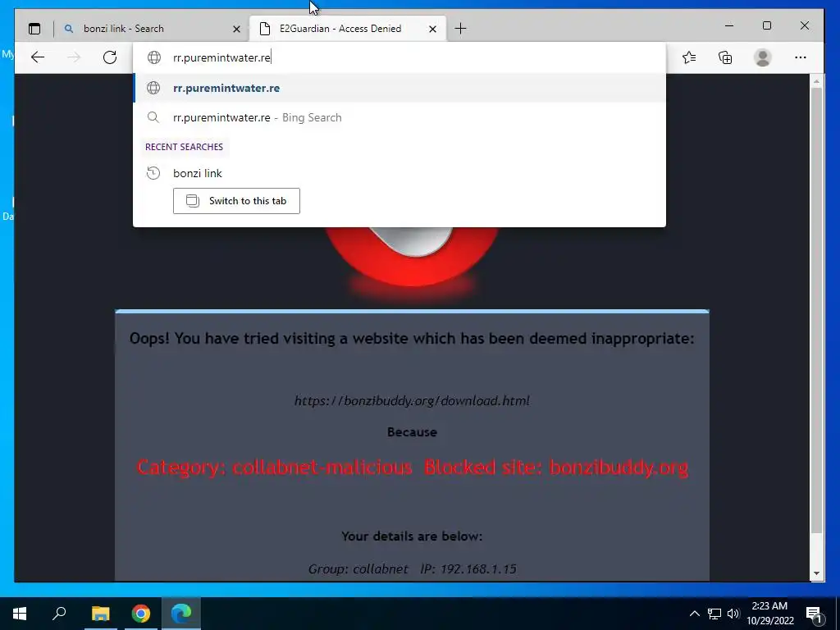Click the Microsoft Edge taskbar icon
The image size is (840, 630).
point(181,614)
